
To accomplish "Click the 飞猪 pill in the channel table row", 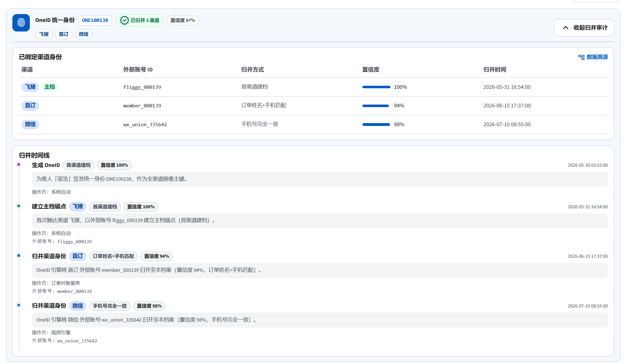I will click(x=30, y=87).
